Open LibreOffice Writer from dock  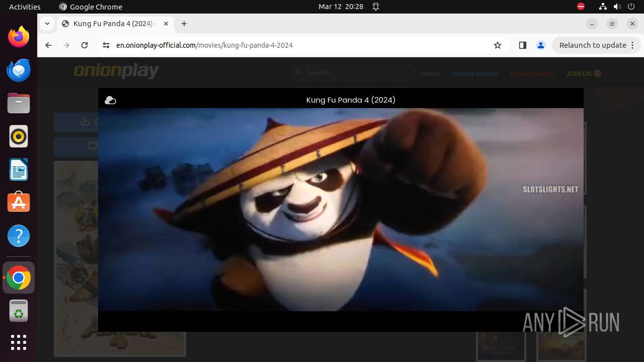click(x=19, y=169)
